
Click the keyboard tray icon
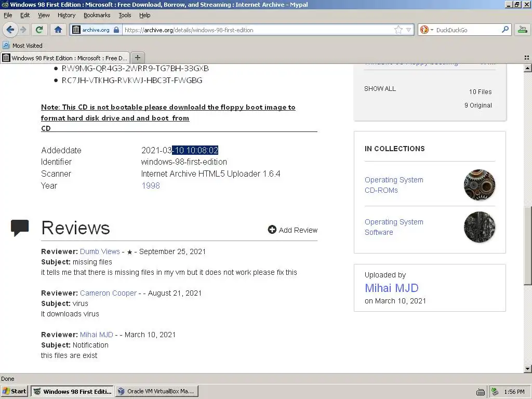(x=481, y=392)
